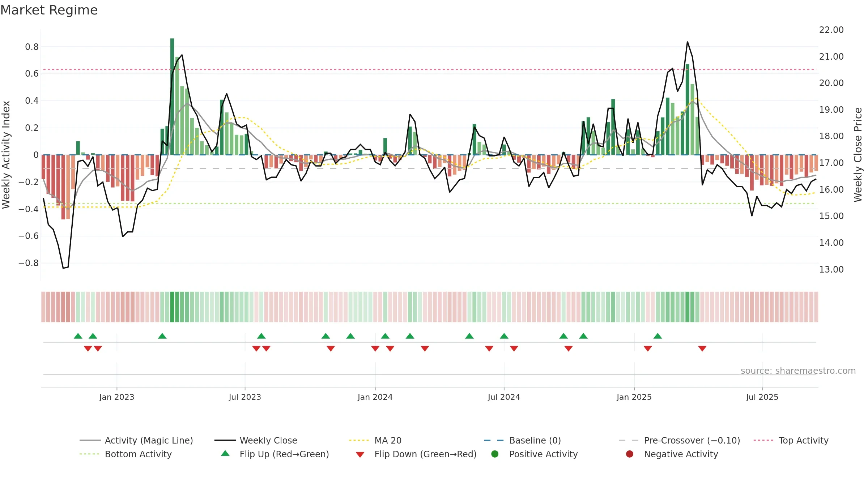Click the −0.4 activity index tick

click(x=29, y=209)
